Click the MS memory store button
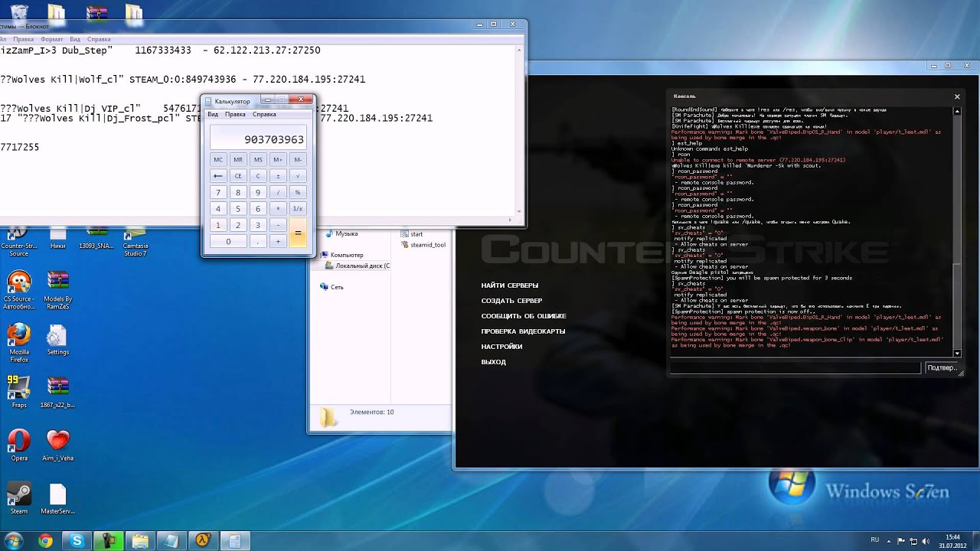The height and width of the screenshot is (551, 980). 258,159
